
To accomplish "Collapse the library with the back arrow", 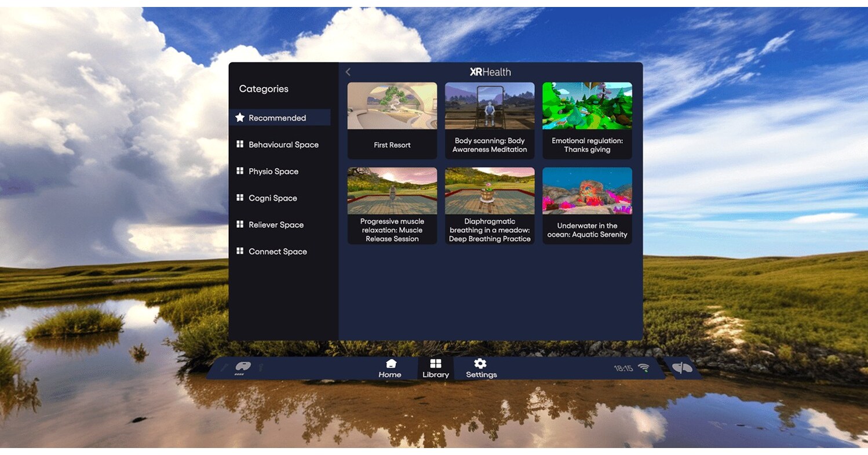I will click(x=348, y=71).
